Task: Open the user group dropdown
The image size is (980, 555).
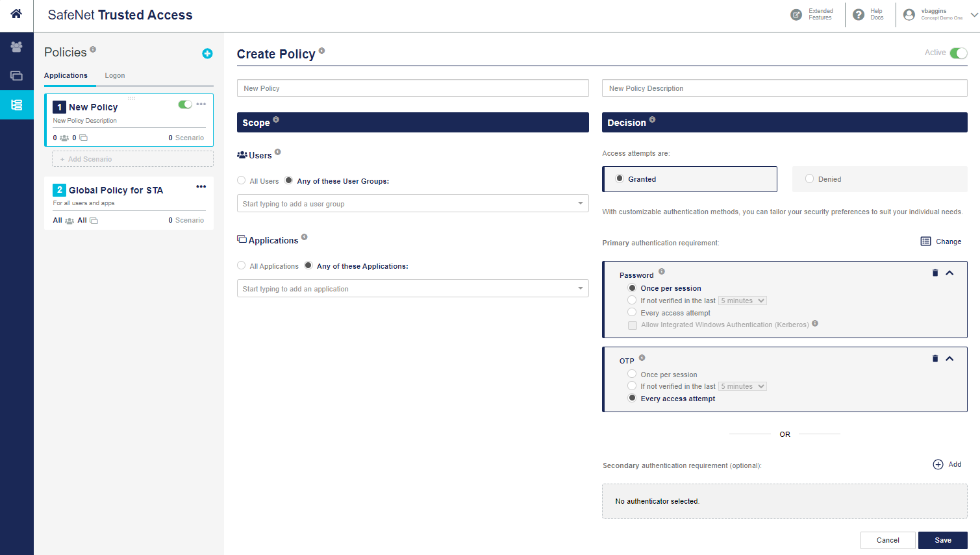Action: [x=413, y=203]
